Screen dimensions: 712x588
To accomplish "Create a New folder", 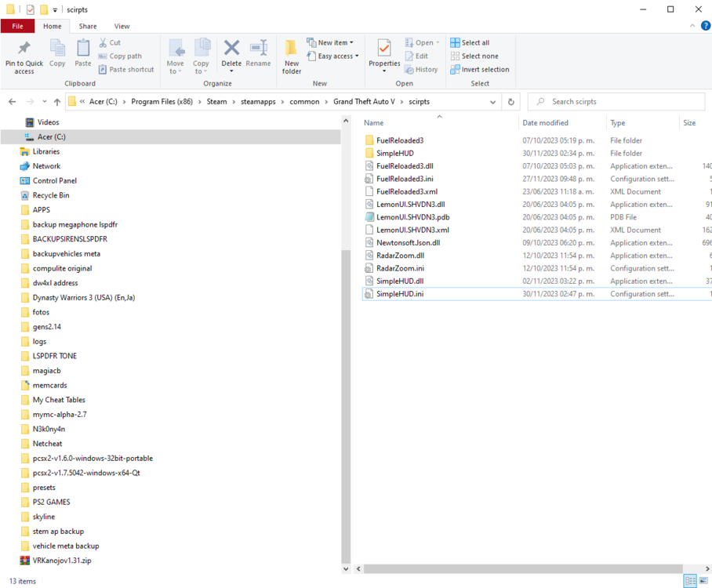I will 291,55.
